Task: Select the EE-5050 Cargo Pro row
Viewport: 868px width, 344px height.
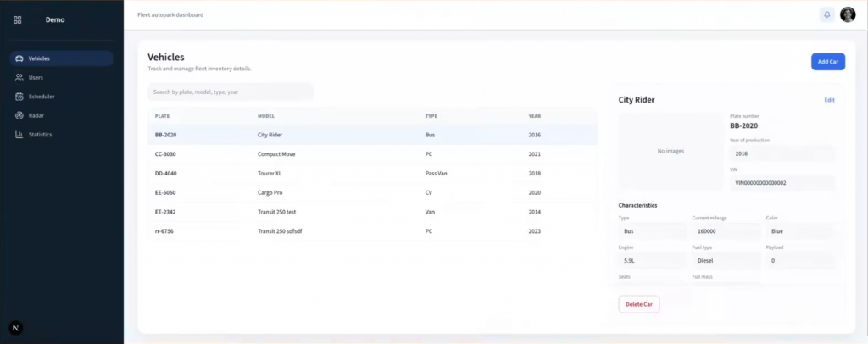Action: (372, 192)
